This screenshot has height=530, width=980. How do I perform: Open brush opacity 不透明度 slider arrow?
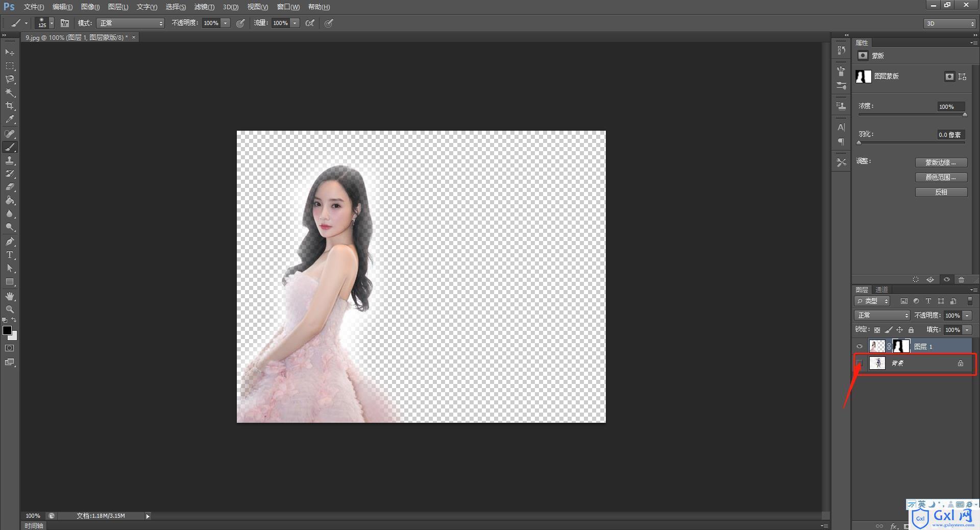(225, 23)
